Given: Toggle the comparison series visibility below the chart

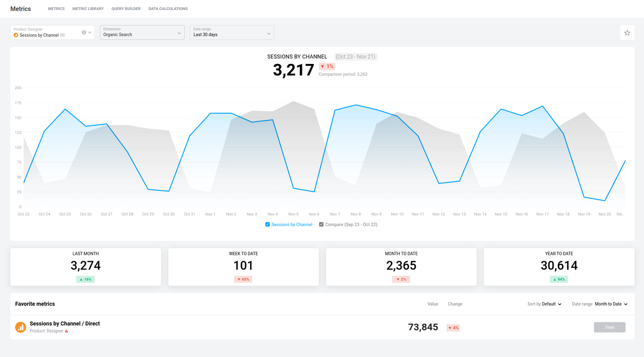Looking at the screenshot, I should [x=321, y=224].
